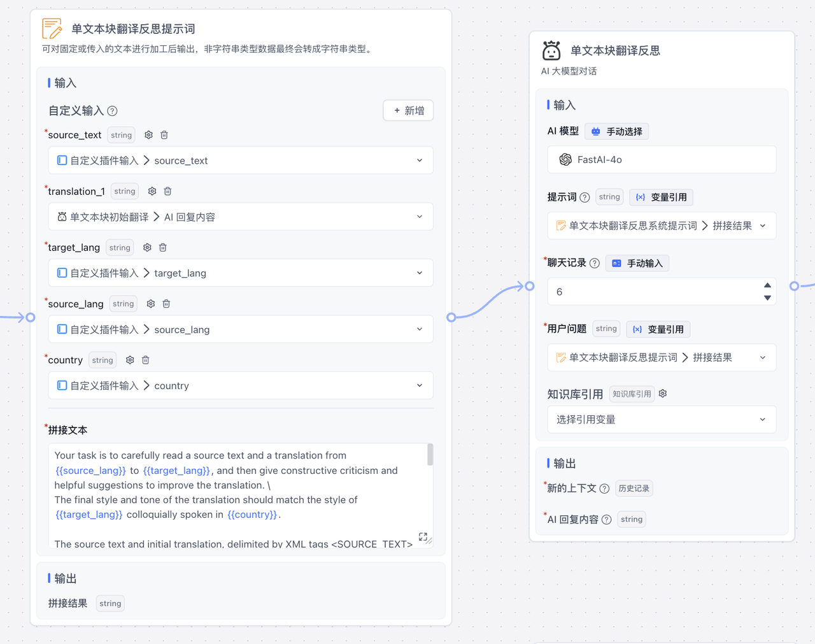Toggle 聊天记录 手动输入 mode
The image size is (815, 644).
(x=637, y=263)
